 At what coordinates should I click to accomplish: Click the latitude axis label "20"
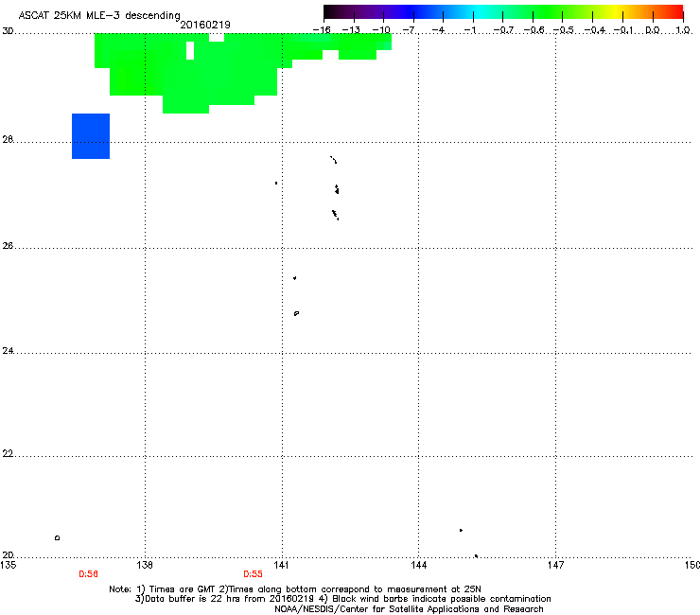tap(8, 554)
